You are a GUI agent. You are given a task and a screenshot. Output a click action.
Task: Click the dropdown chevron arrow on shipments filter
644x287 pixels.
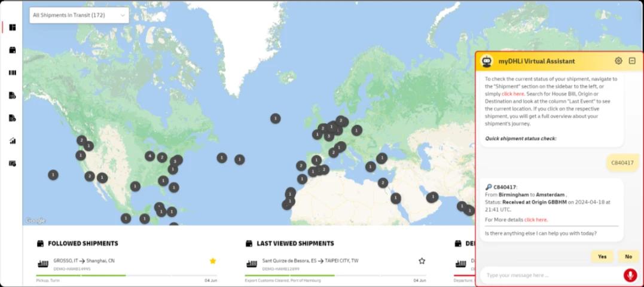[123, 15]
